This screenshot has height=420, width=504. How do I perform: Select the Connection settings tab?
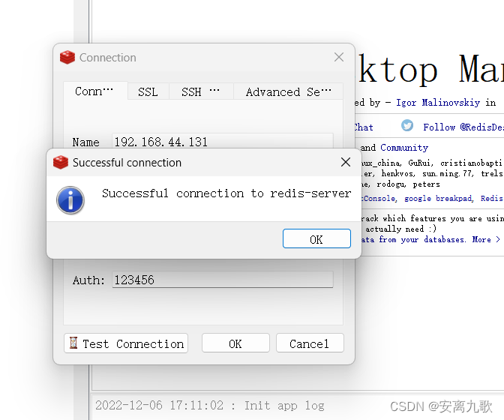[94, 91]
